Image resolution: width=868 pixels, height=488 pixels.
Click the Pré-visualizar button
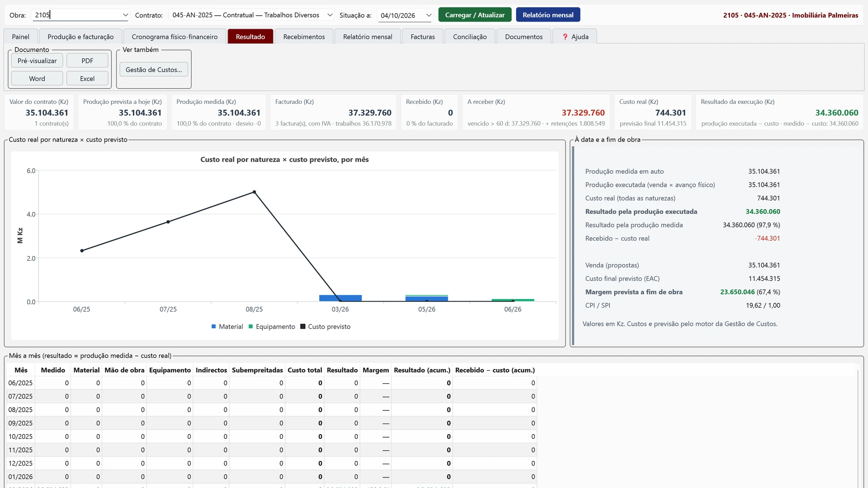coord(37,61)
